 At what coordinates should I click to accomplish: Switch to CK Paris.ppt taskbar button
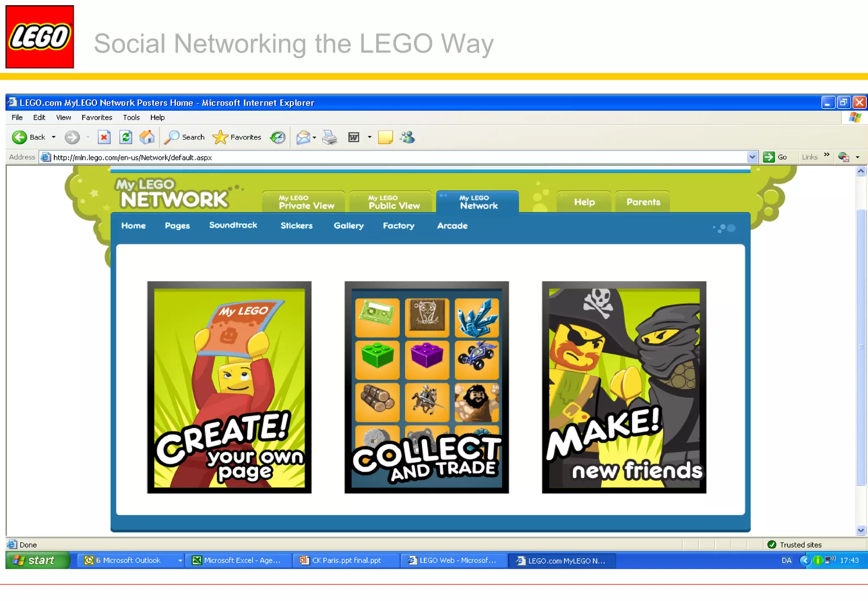pyautogui.click(x=346, y=560)
